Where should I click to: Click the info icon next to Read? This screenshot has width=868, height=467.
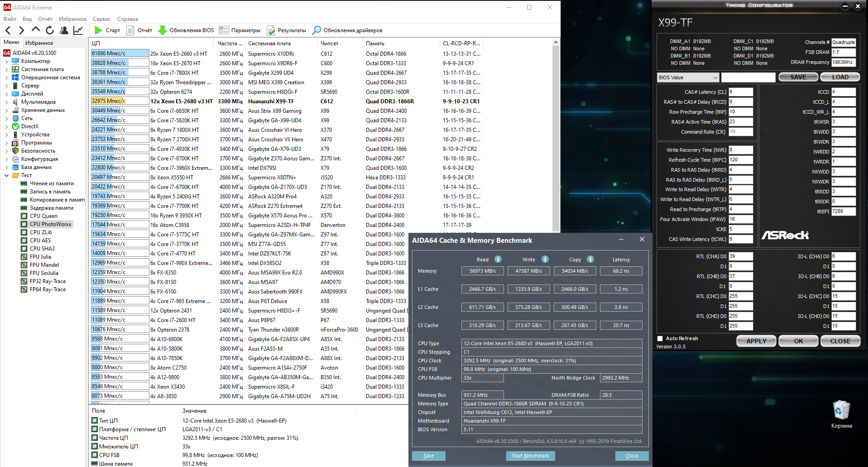click(x=498, y=259)
